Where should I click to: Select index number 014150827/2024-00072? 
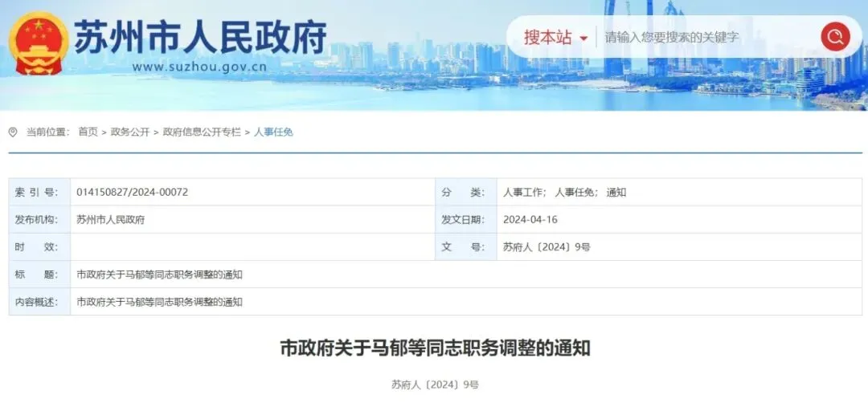(x=133, y=193)
